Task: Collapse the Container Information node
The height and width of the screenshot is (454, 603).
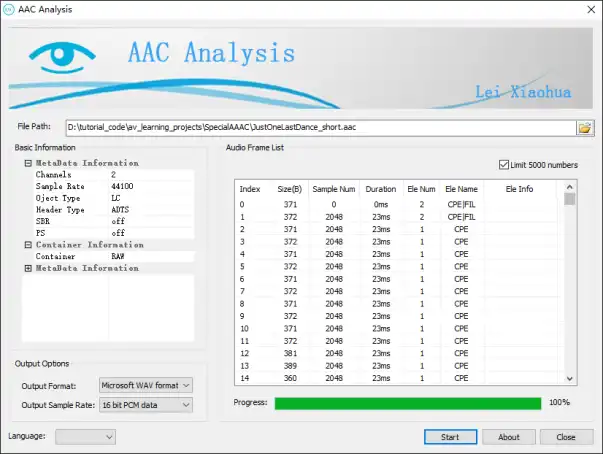Action: 28,245
